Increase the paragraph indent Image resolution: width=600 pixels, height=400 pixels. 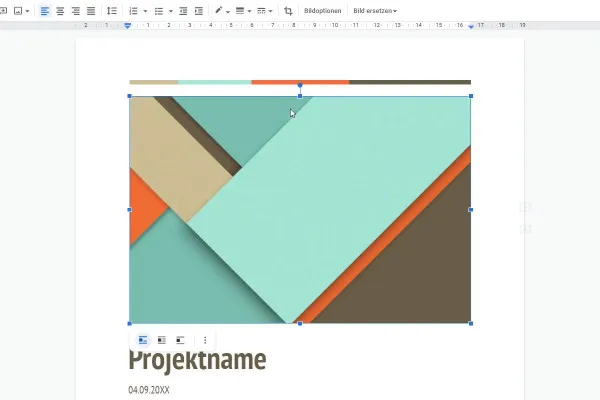point(199,11)
